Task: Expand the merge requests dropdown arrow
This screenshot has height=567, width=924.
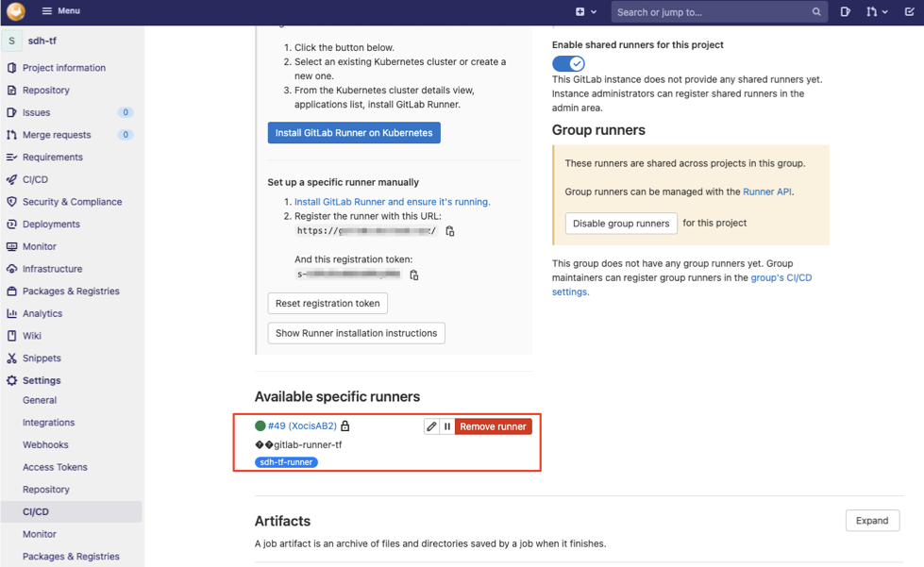Action: coord(884,11)
